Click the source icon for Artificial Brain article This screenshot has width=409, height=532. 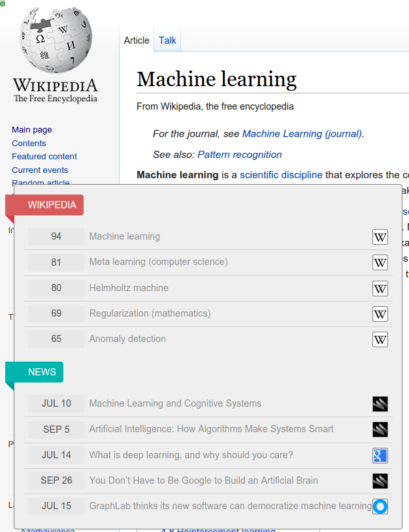pos(380,481)
